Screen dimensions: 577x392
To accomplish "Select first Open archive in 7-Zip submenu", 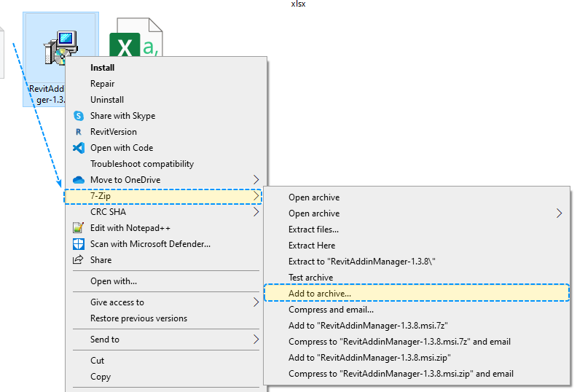I will click(417, 197).
